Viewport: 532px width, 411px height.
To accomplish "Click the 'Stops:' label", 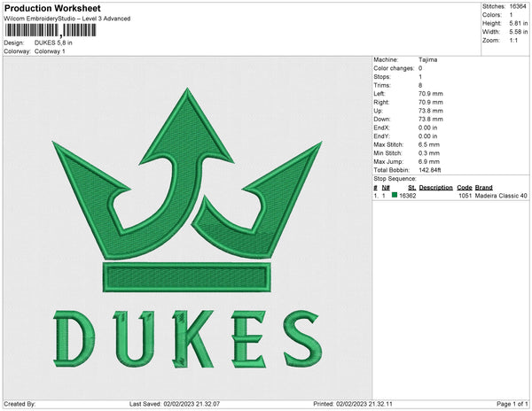I will (x=382, y=76).
